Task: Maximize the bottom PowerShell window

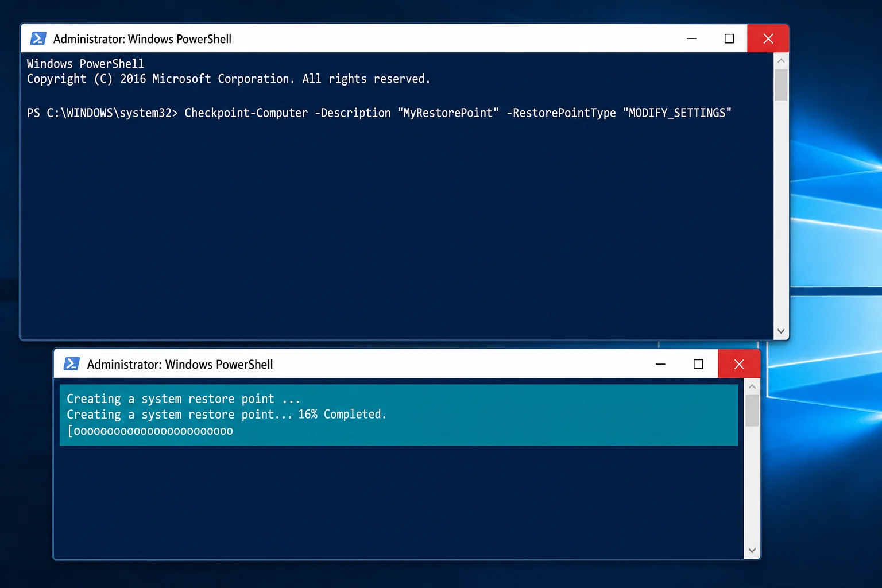Action: pyautogui.click(x=698, y=364)
